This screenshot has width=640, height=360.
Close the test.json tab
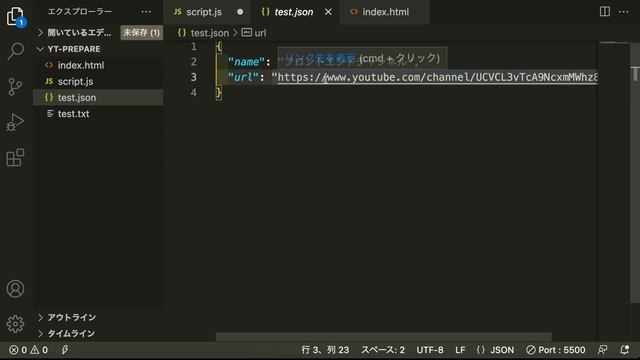click(x=328, y=12)
